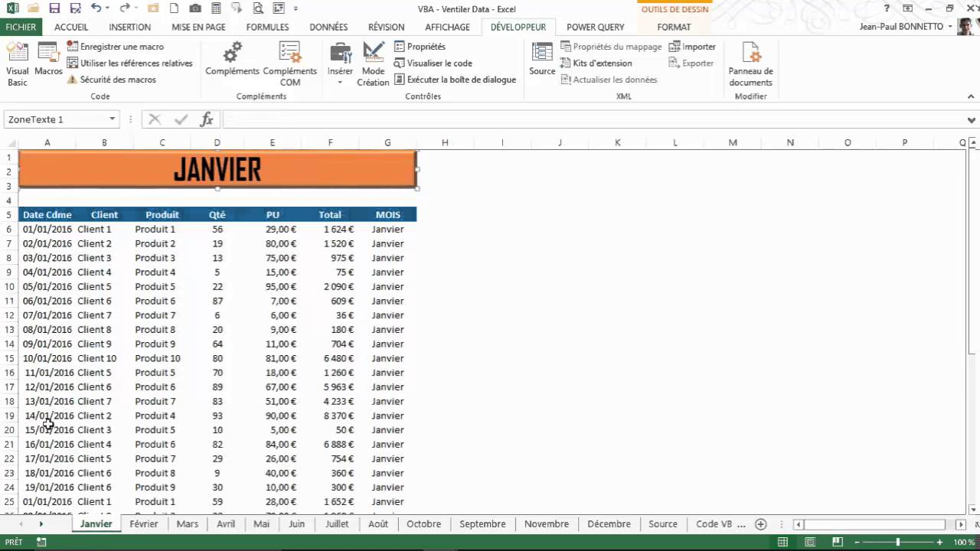
Task: Open the Name Box dropdown arrow
Action: pos(112,119)
